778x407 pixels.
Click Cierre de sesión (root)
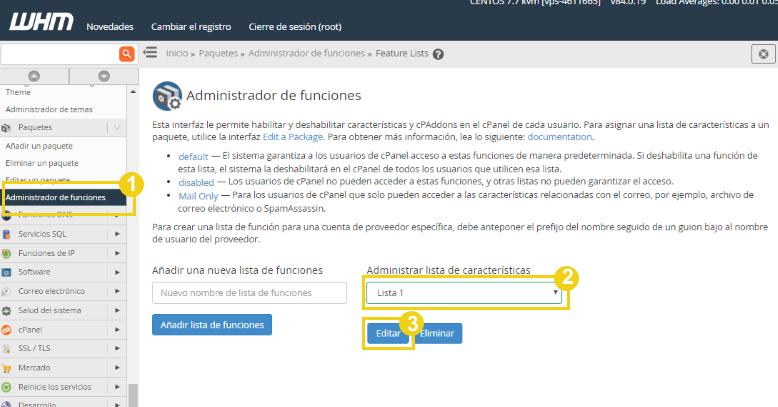point(295,27)
